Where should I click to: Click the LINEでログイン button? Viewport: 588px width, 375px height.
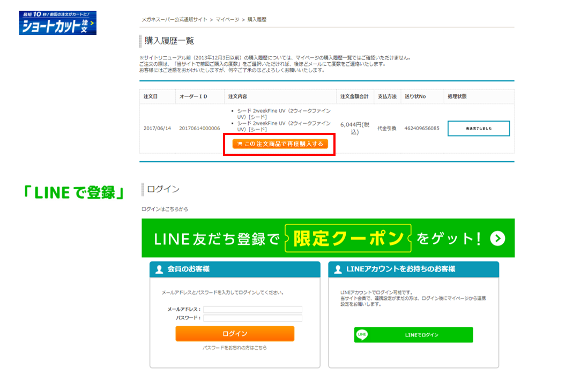(x=414, y=335)
